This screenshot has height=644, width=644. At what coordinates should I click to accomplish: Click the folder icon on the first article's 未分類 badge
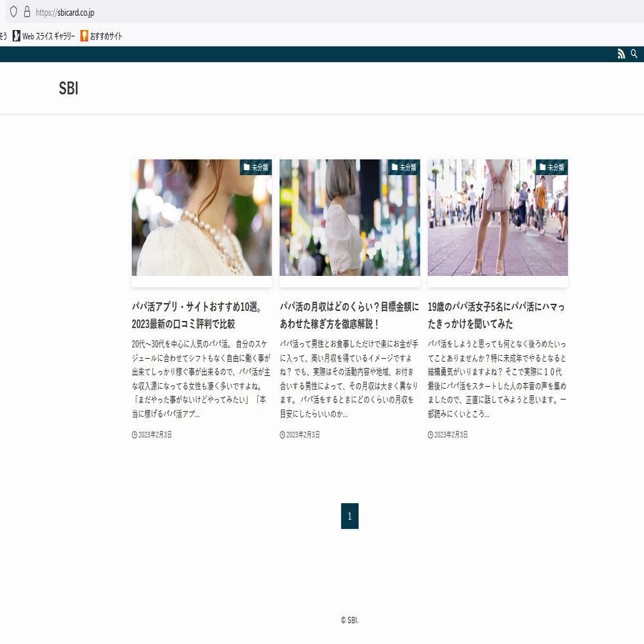coord(247,166)
